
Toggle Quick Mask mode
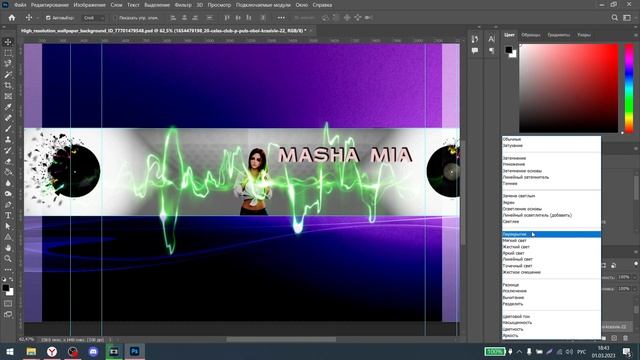coord(8,304)
